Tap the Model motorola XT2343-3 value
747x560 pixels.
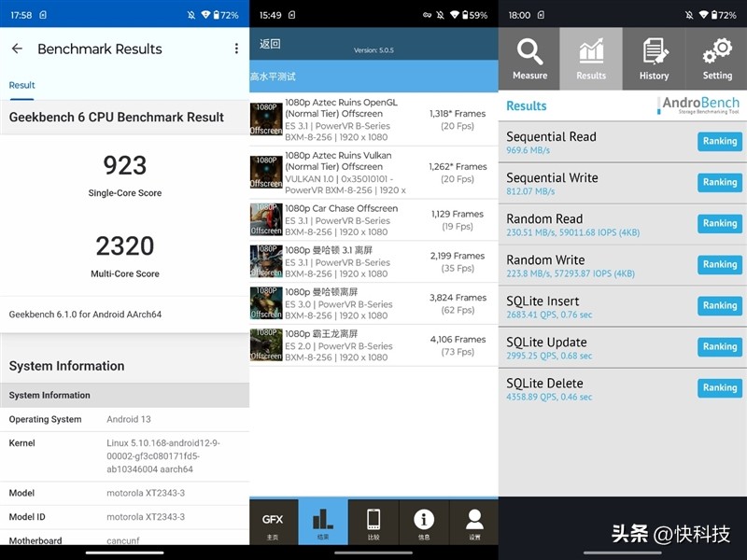pyautogui.click(x=146, y=494)
